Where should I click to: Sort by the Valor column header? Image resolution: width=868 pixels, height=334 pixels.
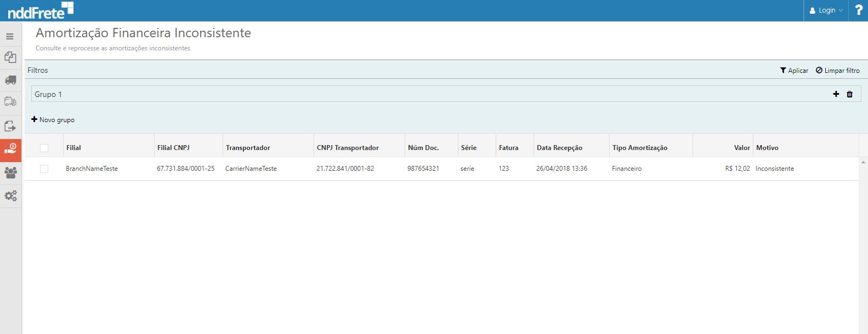pos(741,148)
